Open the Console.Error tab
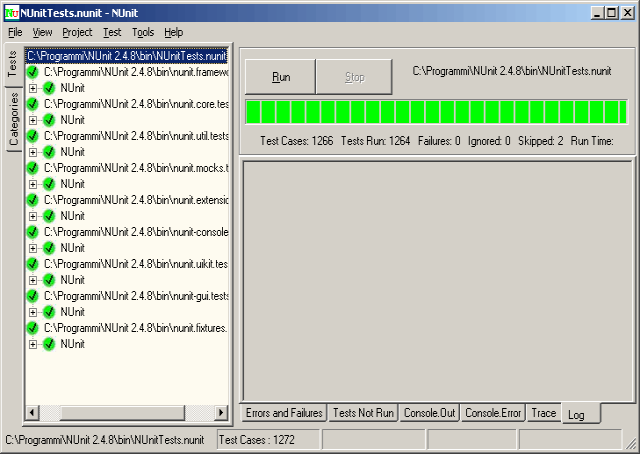This screenshot has width=640, height=454. tap(493, 413)
